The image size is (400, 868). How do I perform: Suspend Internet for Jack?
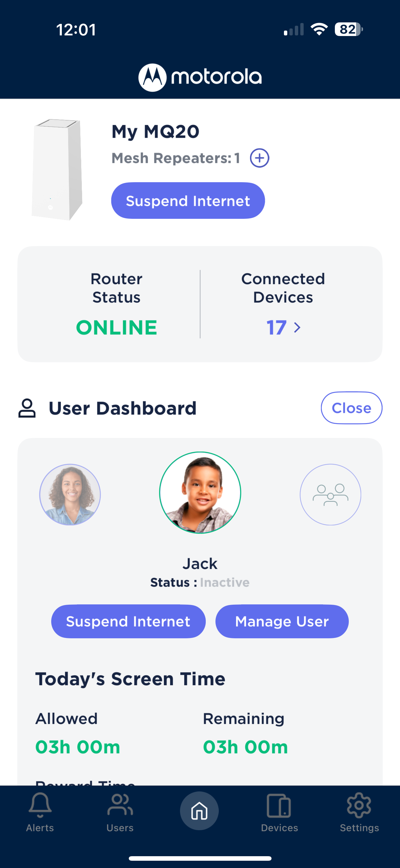point(128,621)
